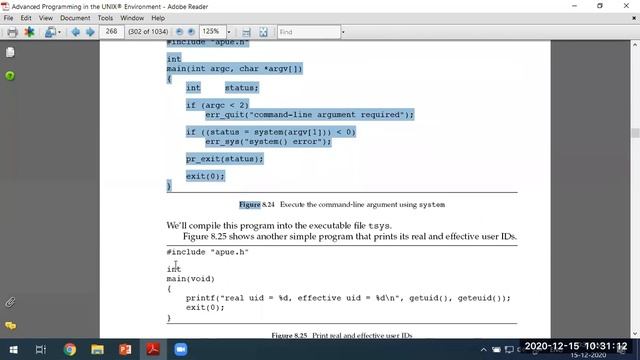Open the Comments panel icon

(10, 325)
